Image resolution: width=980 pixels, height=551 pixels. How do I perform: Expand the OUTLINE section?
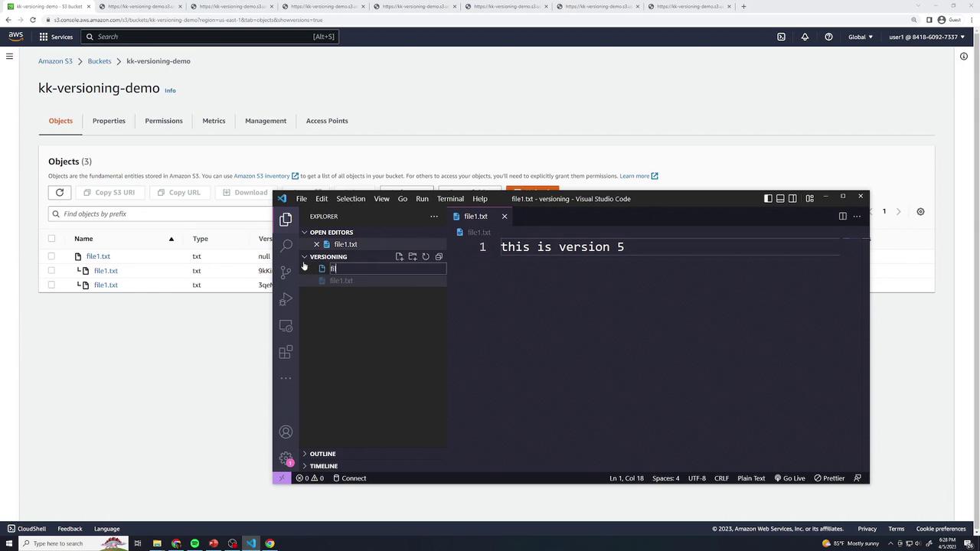pos(319,454)
